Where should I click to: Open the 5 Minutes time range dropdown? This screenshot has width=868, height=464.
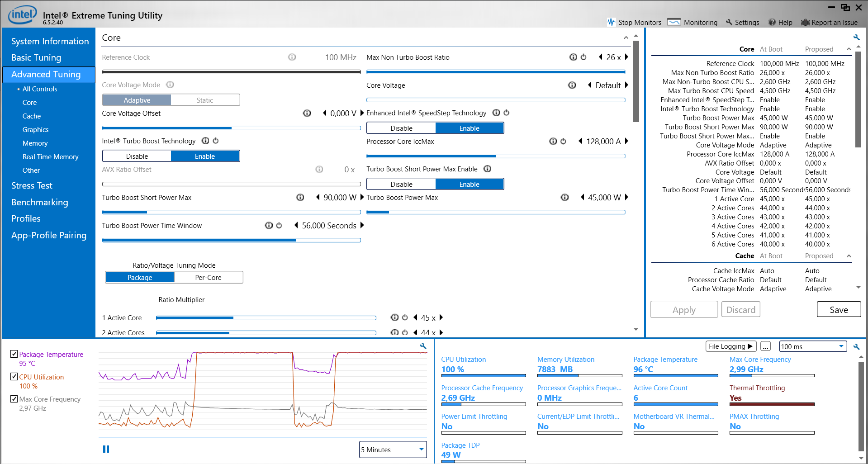(393, 450)
